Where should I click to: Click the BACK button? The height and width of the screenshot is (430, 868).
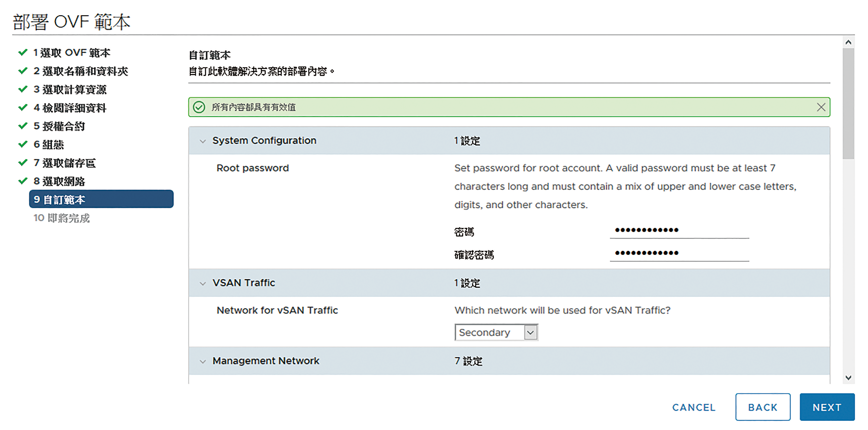763,407
